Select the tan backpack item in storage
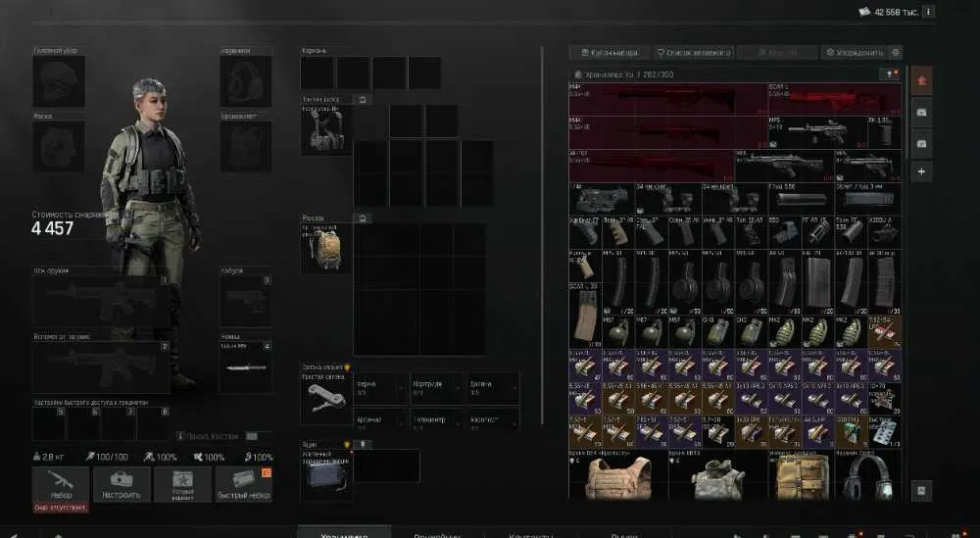 tap(802, 474)
